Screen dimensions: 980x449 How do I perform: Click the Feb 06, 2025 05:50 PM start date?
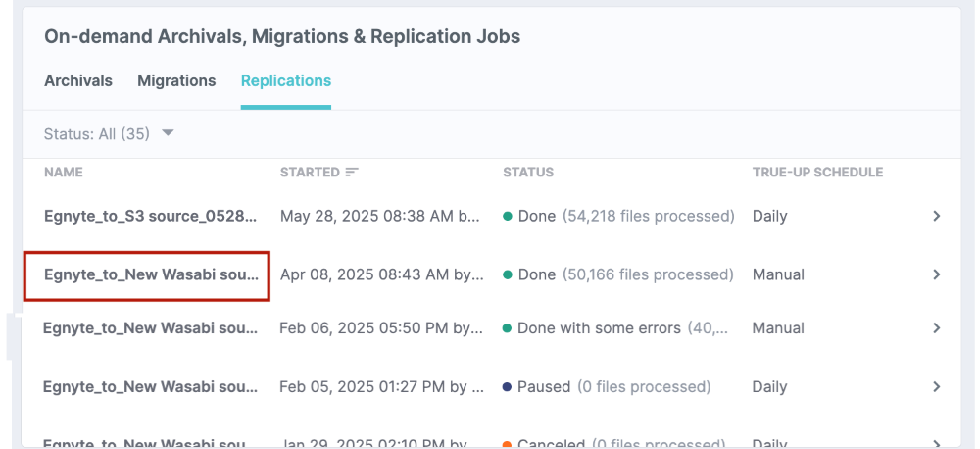click(x=381, y=327)
